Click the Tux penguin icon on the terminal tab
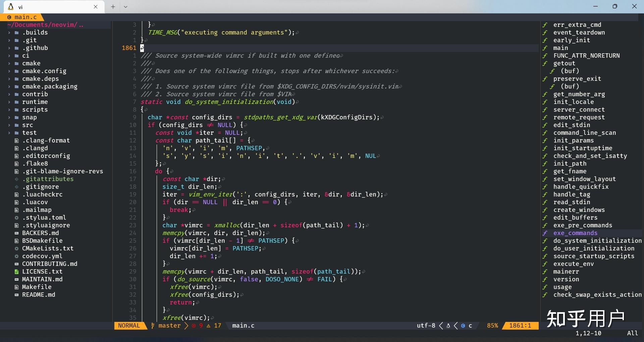Viewport: 644px width, 342px height. click(10, 7)
